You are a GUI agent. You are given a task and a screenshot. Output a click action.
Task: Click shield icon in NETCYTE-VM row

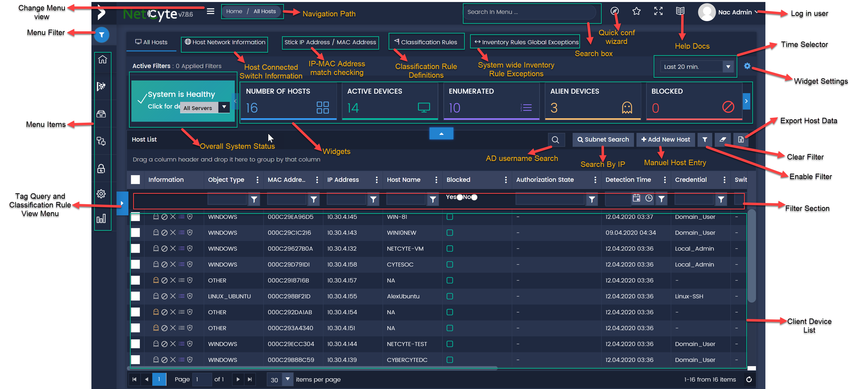[190, 249]
